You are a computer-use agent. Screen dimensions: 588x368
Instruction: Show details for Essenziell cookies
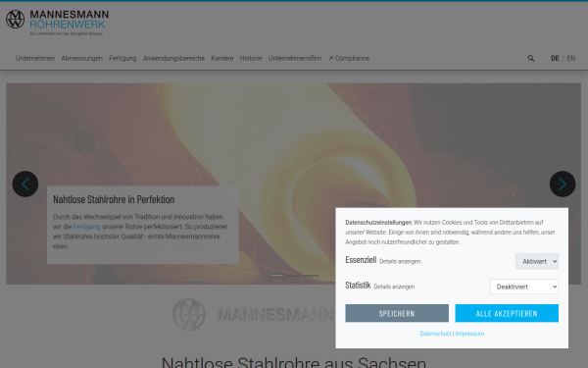[x=400, y=261]
